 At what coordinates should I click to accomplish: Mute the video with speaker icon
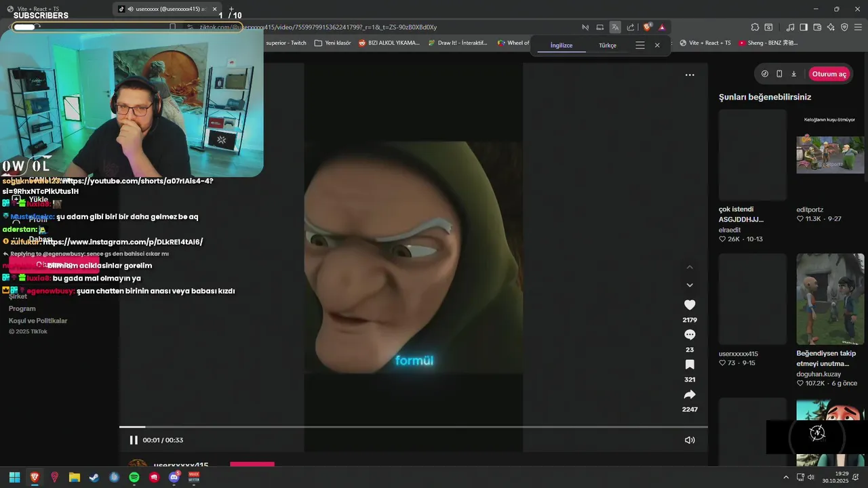click(x=690, y=440)
